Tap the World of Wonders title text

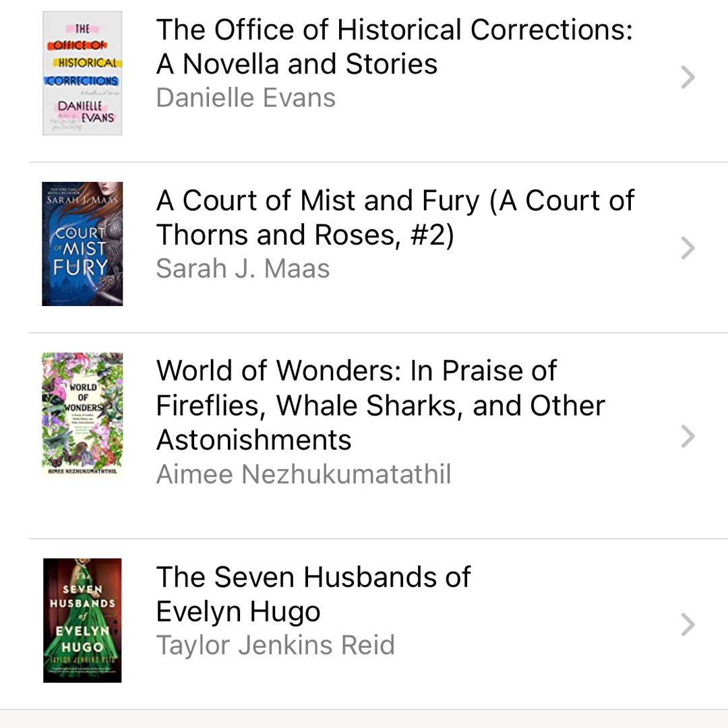[x=356, y=371]
